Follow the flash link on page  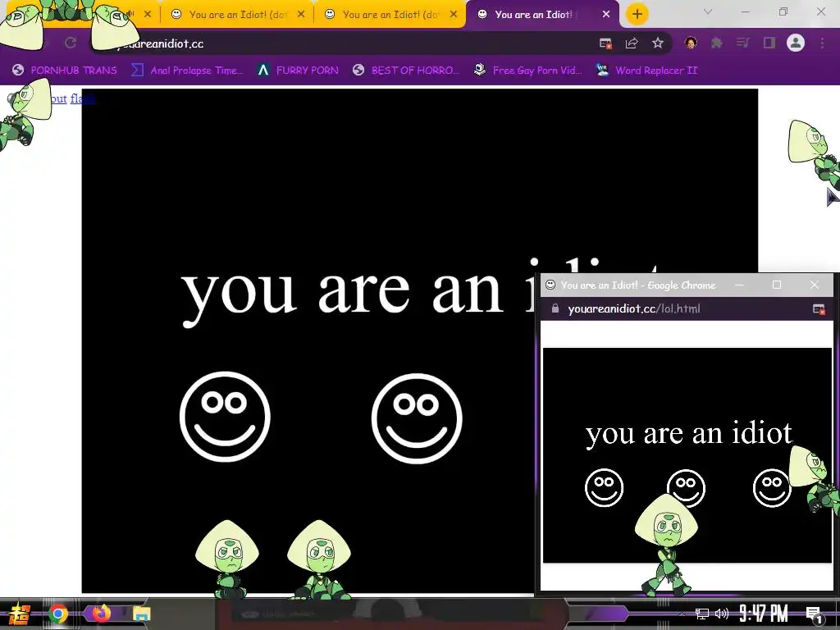coord(83,98)
